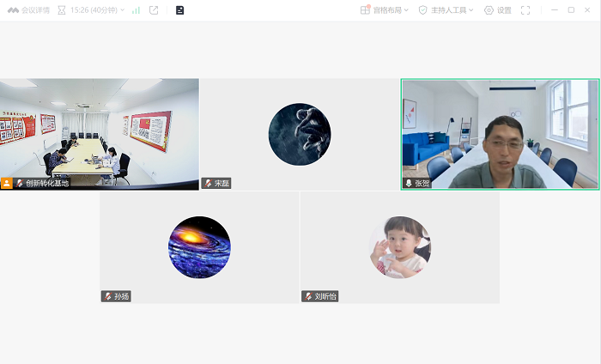This screenshot has width=601, height=364.
Task: Click 孙扬's galaxy avatar
Action: [199, 247]
